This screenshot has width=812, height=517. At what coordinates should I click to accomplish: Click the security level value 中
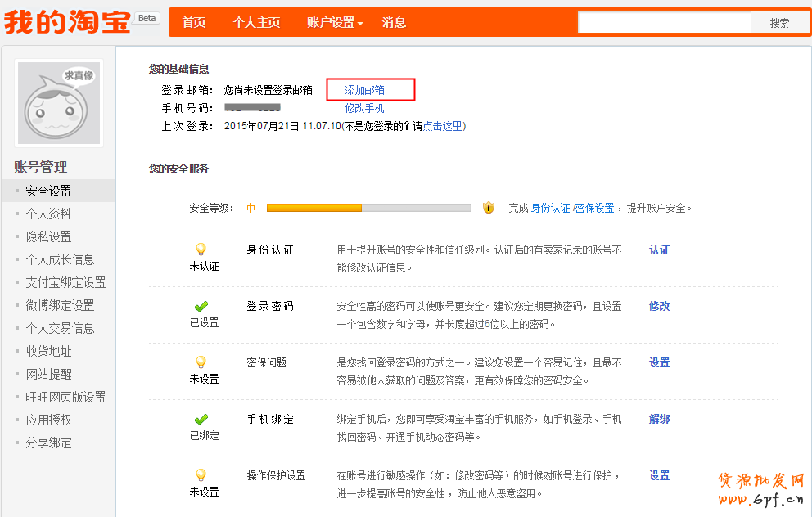pos(251,208)
